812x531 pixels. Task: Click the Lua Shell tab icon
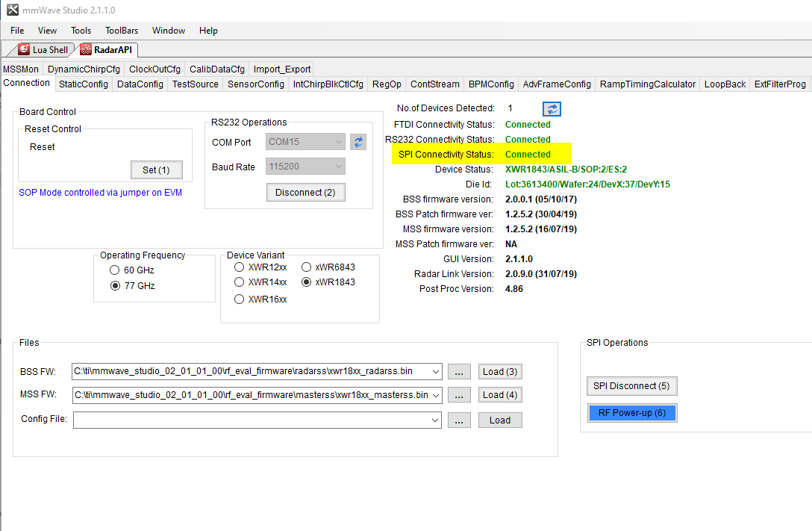tap(24, 49)
